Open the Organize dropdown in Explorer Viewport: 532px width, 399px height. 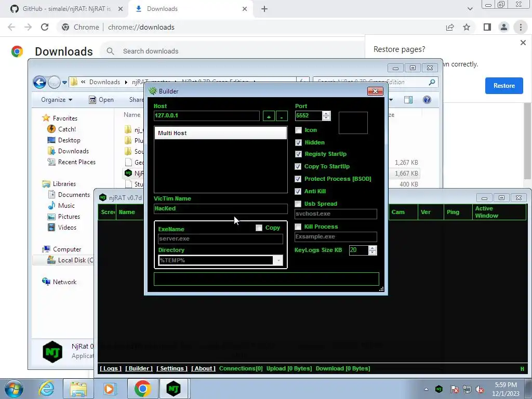click(x=57, y=100)
